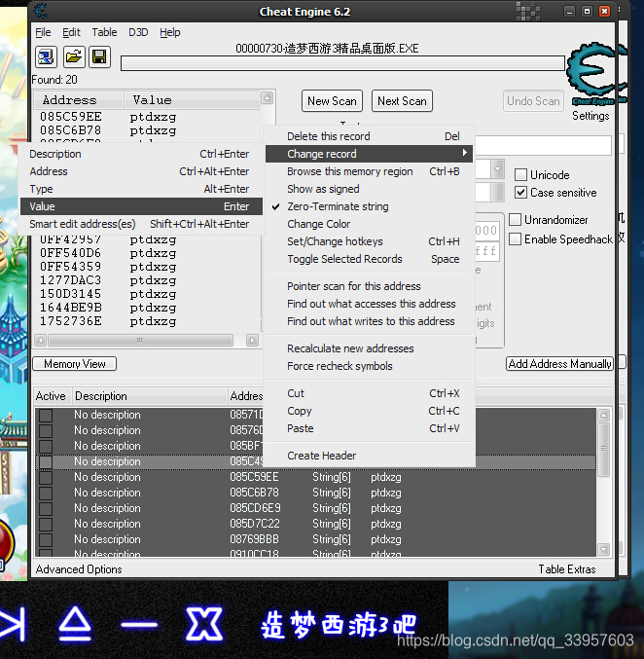Open the process list with computer icon

[46, 56]
